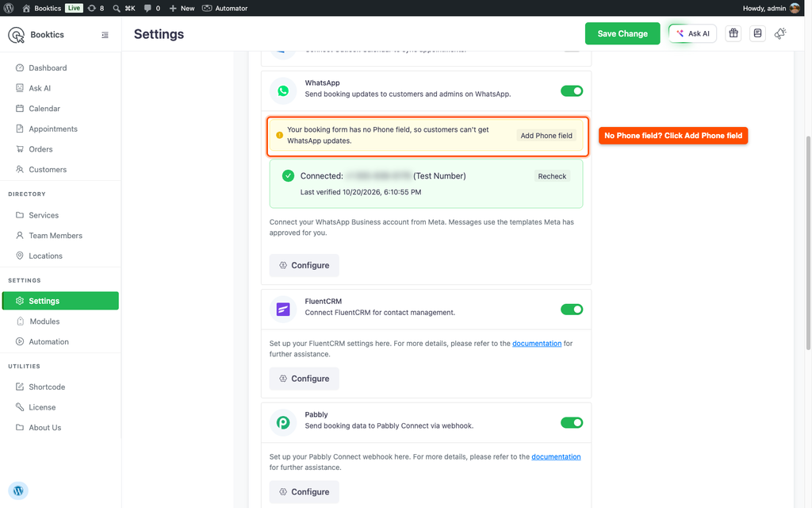Screen dimensions: 812x508
Task: Open About Us
Action: [44, 427]
